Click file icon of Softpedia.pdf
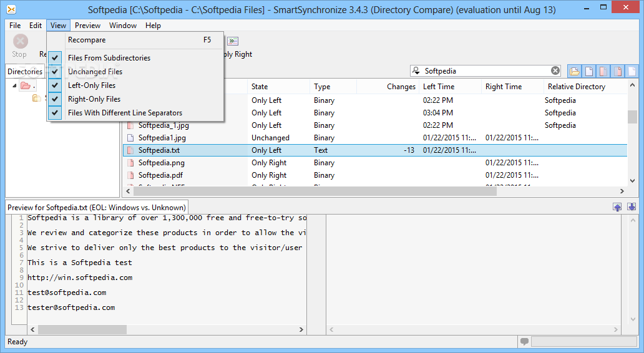This screenshot has height=353, width=644. (x=130, y=175)
